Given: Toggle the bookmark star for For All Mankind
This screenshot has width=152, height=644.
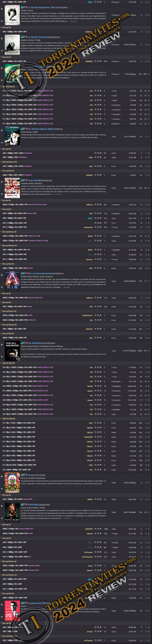Looking at the screenshot, I should (x=2, y=345).
